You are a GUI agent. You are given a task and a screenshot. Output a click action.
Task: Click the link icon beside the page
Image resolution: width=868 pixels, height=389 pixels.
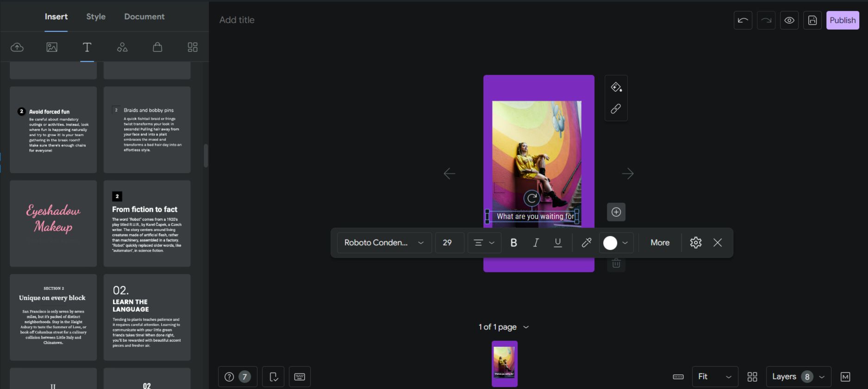[616, 109]
